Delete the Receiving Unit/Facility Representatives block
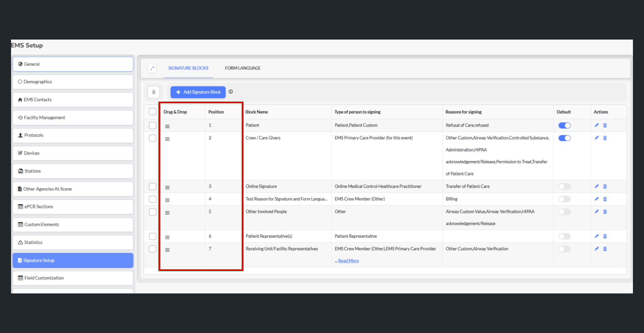This screenshot has height=333, width=644. point(605,249)
